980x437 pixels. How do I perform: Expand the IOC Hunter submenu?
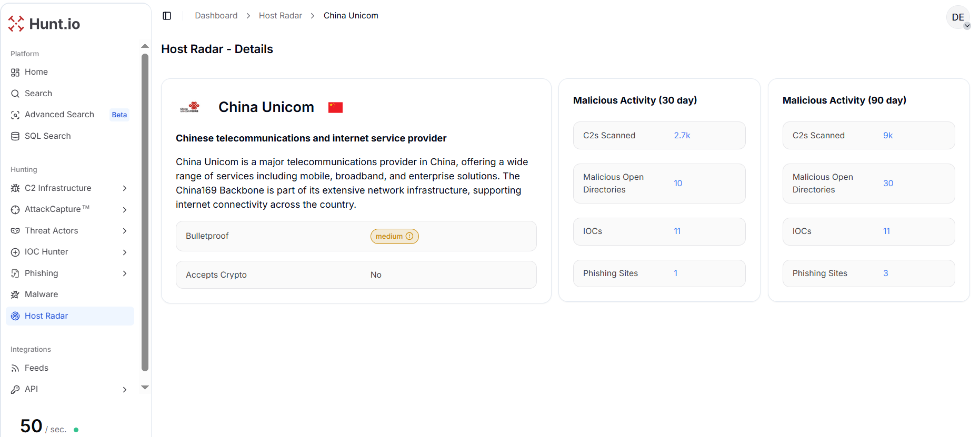click(x=125, y=252)
